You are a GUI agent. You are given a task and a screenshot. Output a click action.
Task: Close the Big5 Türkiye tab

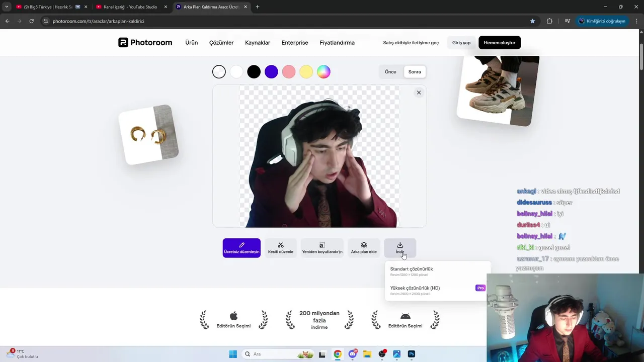coord(86,7)
